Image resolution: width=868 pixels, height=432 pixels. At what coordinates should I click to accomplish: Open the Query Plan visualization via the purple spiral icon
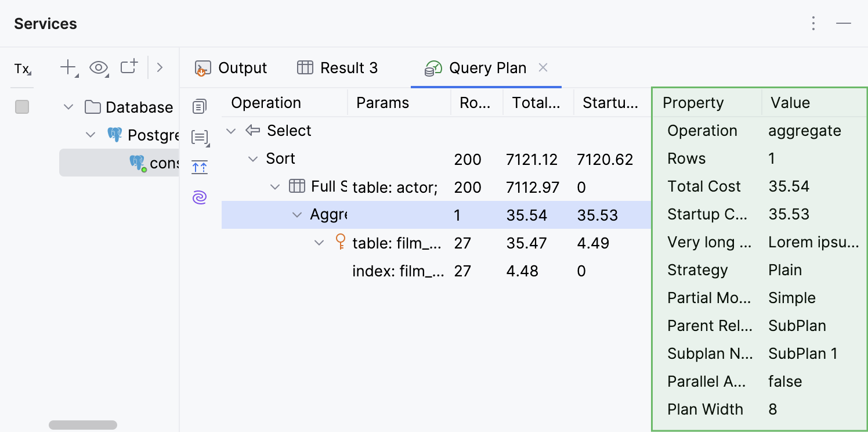[200, 197]
